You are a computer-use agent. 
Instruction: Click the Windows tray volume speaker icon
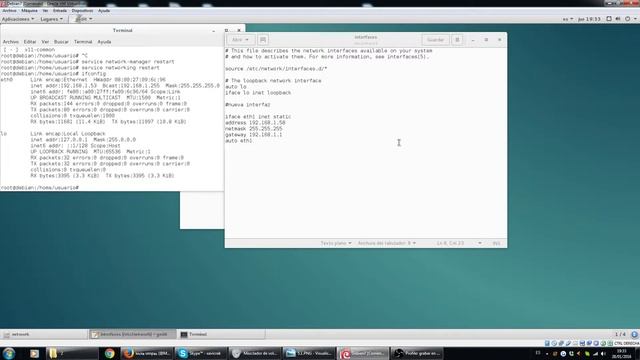click(x=603, y=353)
